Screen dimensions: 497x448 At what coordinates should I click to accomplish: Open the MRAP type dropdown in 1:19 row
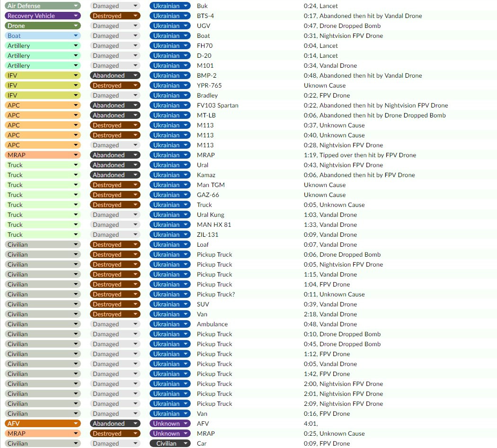43,155
